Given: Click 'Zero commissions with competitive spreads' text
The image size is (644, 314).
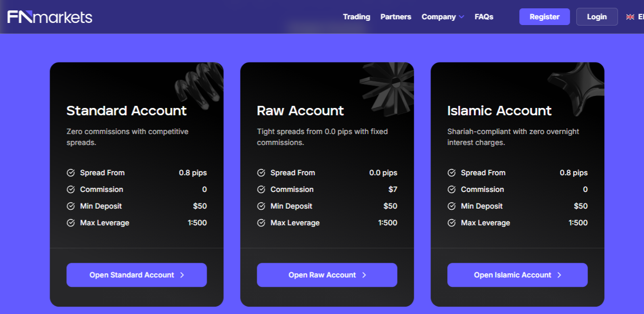Looking at the screenshot, I should point(127,137).
